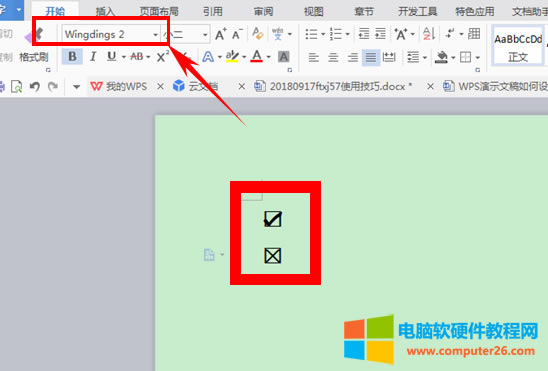
Task: Click the 格式刷 format painter button
Action: pos(34,57)
